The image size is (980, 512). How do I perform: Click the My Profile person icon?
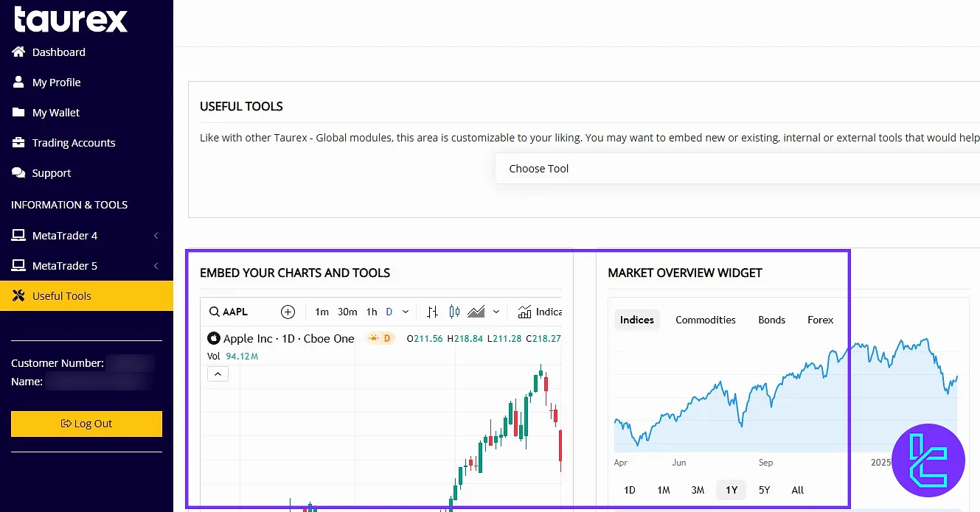[18, 82]
